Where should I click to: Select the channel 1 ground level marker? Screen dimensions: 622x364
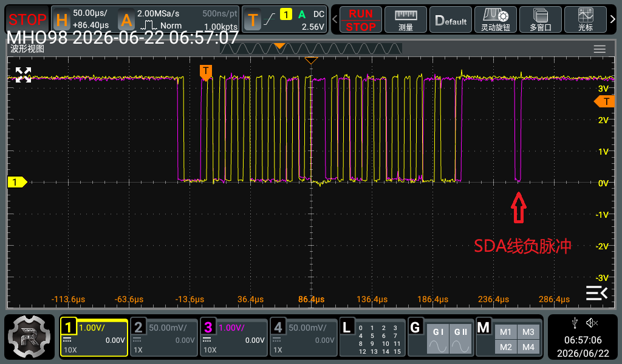[x=17, y=182]
